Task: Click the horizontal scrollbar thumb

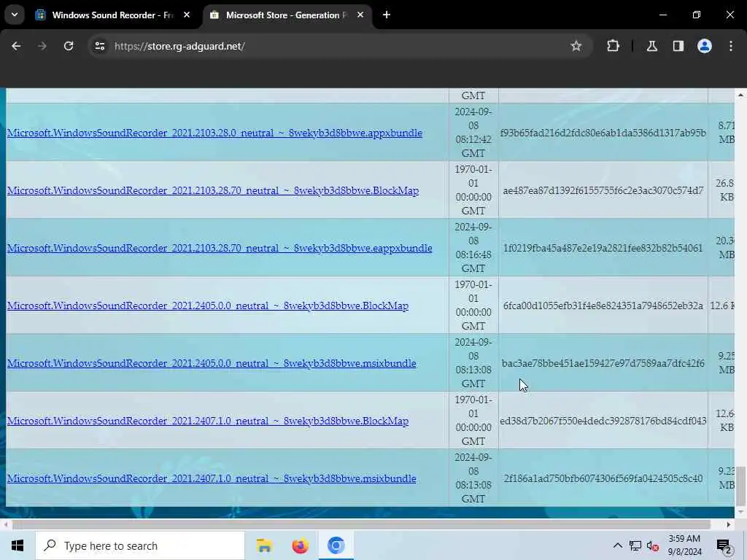Action: [x=361, y=525]
